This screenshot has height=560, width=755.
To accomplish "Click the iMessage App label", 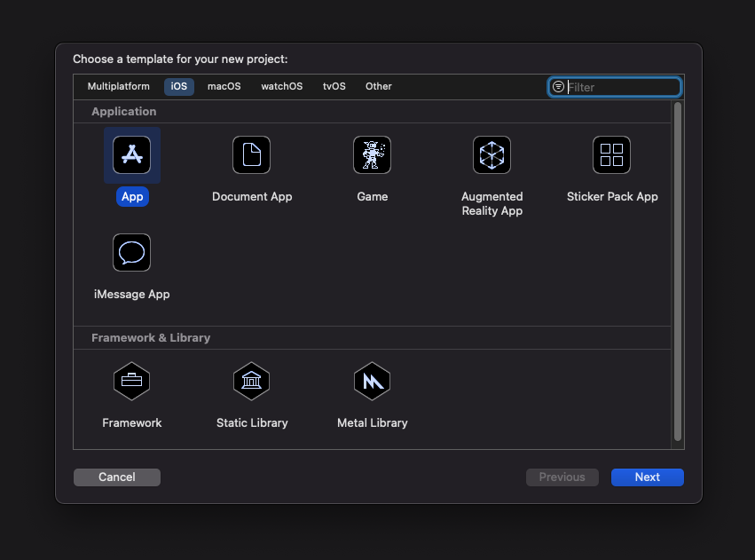I will click(131, 295).
